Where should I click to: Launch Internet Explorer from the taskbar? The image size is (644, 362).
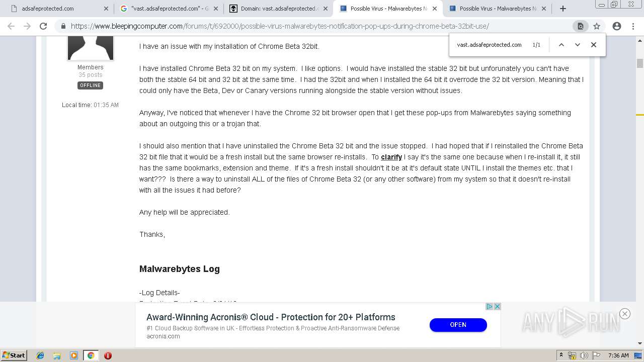pos(40,355)
